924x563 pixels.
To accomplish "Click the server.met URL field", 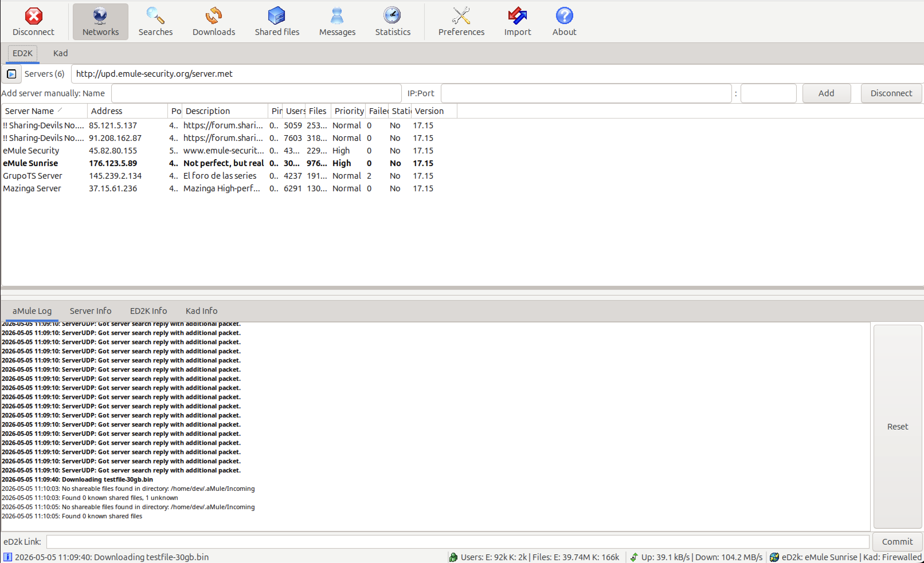I will click(x=497, y=74).
